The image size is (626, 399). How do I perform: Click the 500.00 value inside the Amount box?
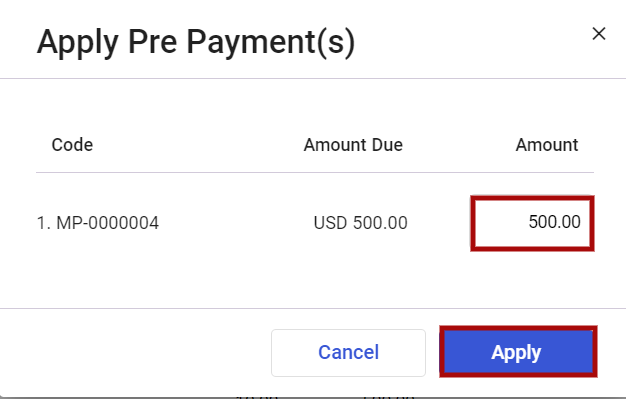click(554, 222)
